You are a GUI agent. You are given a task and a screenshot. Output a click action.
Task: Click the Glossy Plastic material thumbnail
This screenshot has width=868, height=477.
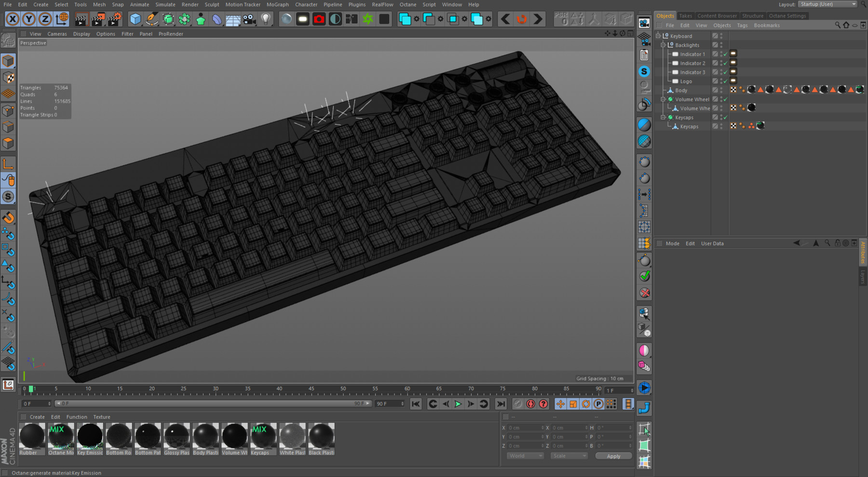click(176, 436)
